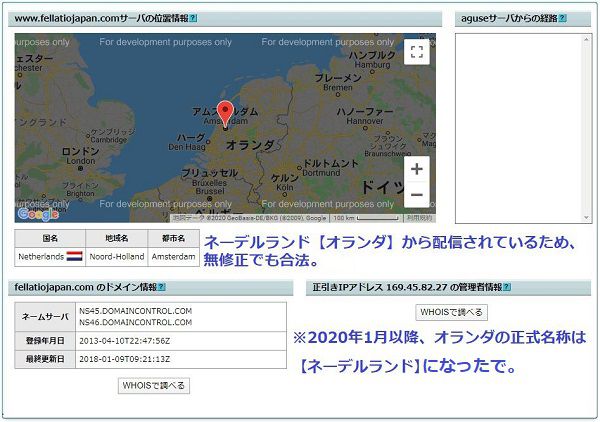Click scroll-up arrow in route panel
600x422 pixels.
[x=586, y=39]
